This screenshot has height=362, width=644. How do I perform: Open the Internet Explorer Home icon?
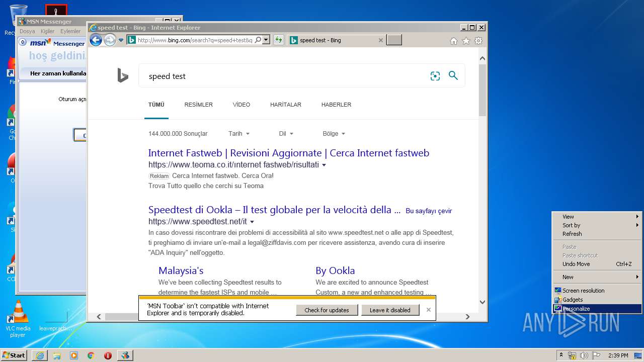[x=454, y=41]
